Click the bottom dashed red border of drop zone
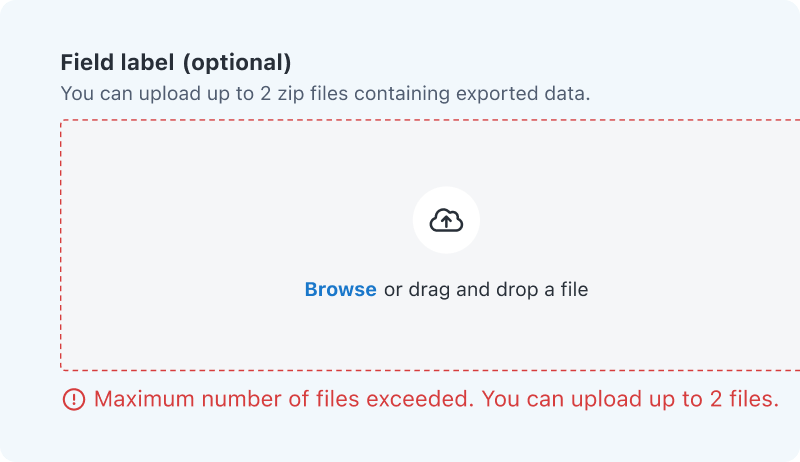The image size is (800, 462). click(x=400, y=370)
